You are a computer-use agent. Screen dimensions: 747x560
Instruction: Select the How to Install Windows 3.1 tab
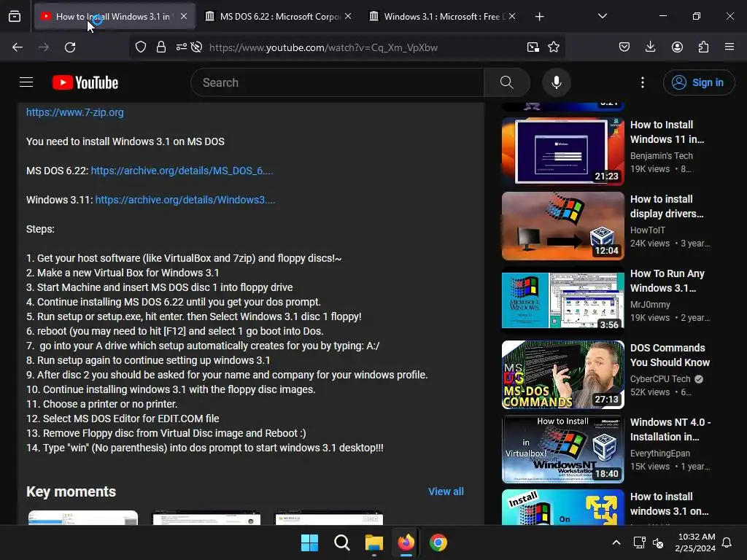pos(115,17)
